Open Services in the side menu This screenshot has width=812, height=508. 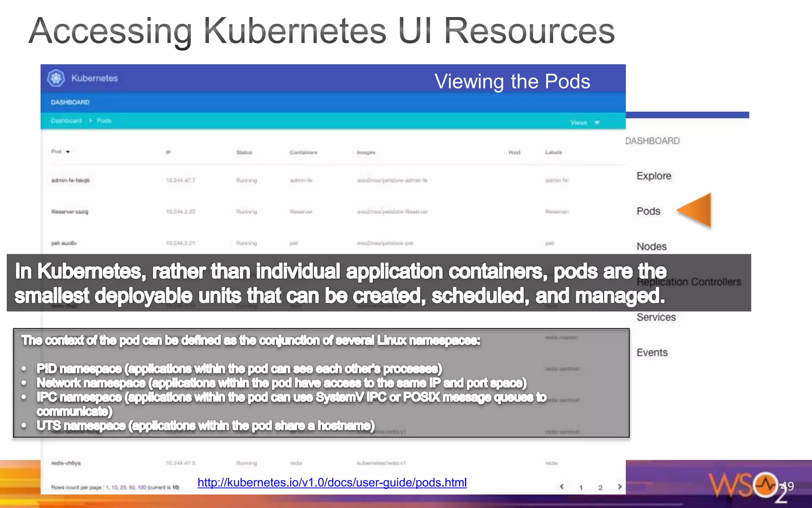656,317
